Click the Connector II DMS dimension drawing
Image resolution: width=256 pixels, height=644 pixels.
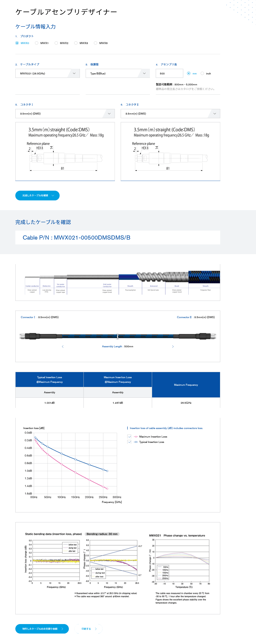[x=170, y=151]
